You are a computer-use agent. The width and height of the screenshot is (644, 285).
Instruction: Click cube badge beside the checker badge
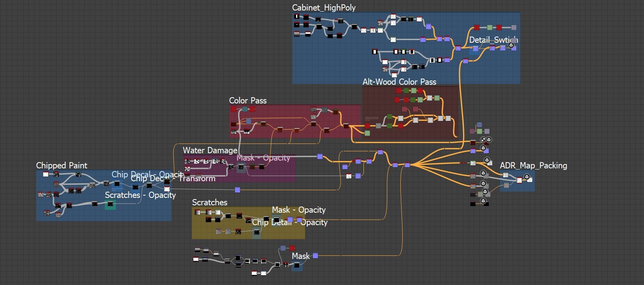[489, 140]
